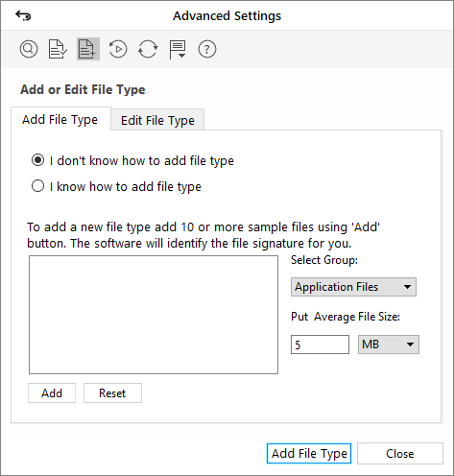This screenshot has height=476, width=454.
Task: Open the file list checkmark icon
Action: [58, 49]
